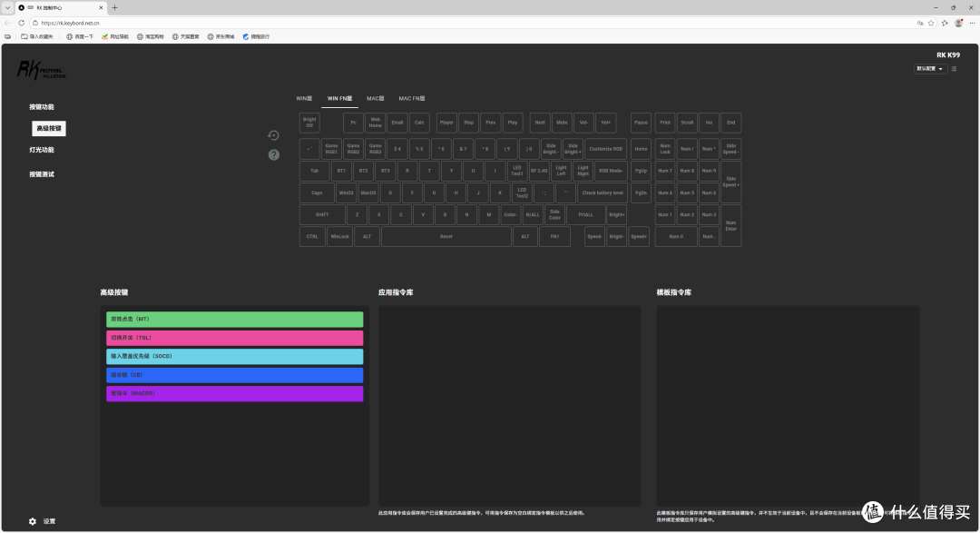Open 按键测试 key test section
This screenshot has height=533, width=980.
click(x=41, y=174)
